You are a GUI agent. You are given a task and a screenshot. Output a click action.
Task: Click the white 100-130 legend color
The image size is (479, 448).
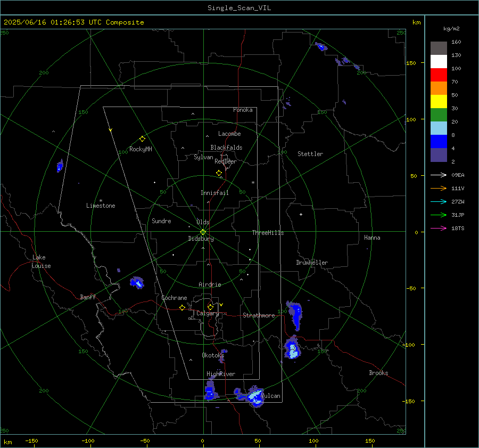click(439, 62)
